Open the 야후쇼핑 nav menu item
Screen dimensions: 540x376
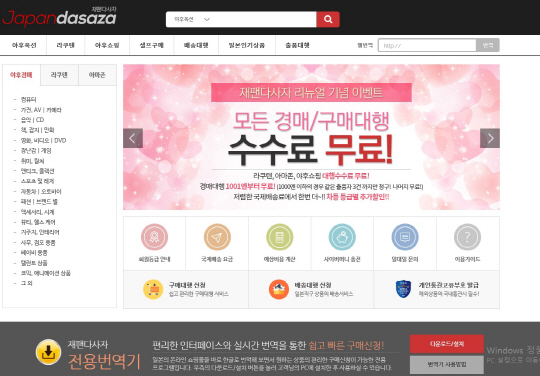point(107,45)
